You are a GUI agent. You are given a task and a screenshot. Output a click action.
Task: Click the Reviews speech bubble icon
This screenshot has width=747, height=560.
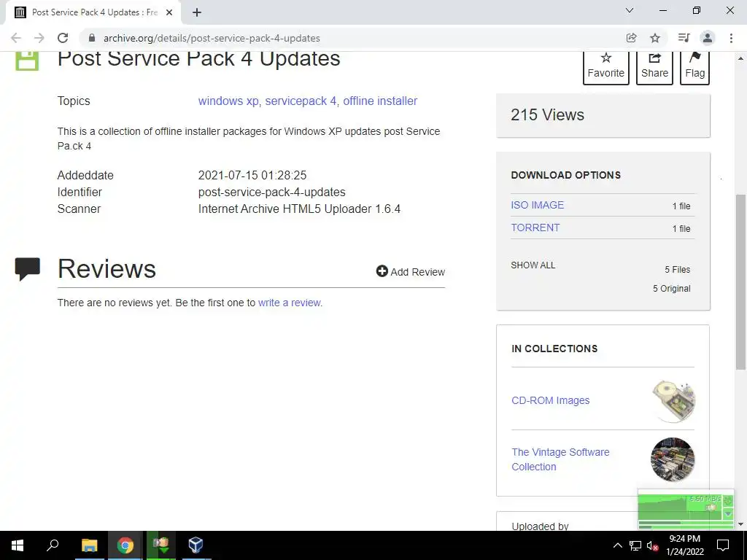[x=28, y=269]
